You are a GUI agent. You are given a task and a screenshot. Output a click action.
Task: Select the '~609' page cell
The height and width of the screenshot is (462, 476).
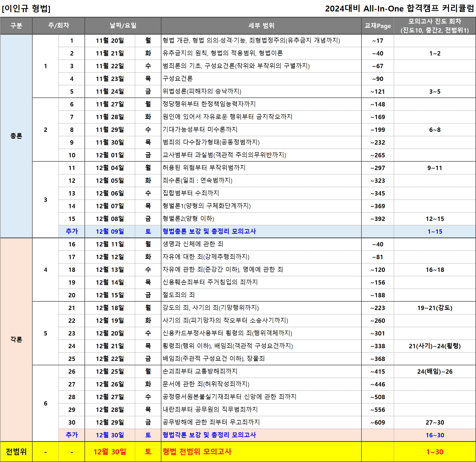[377, 423]
